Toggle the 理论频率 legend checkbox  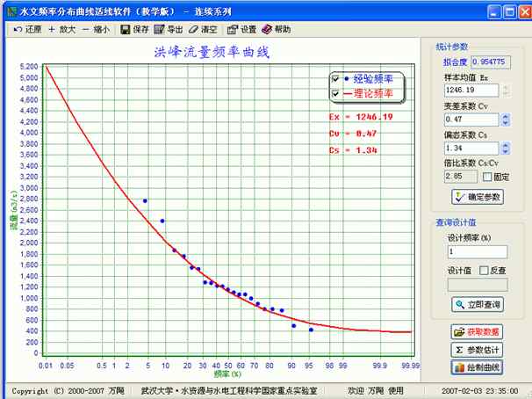click(x=334, y=93)
